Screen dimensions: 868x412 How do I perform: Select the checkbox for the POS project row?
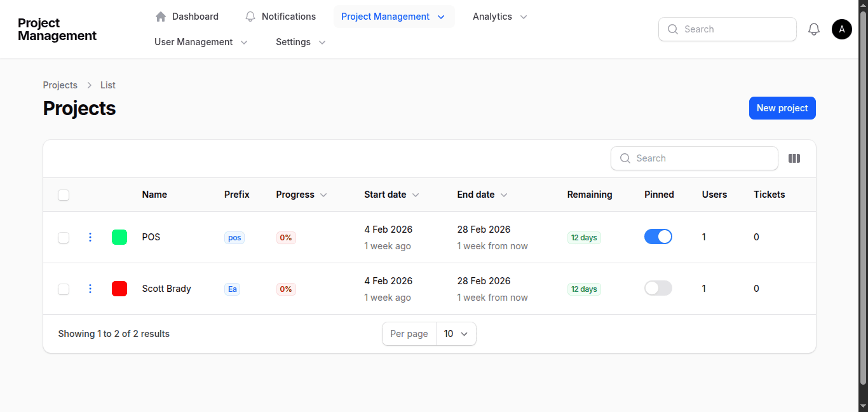click(64, 237)
